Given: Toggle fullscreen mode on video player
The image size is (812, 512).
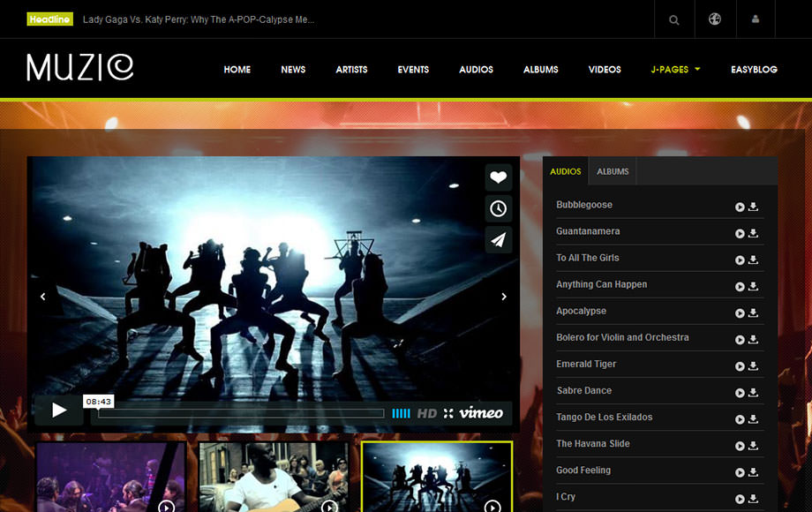Looking at the screenshot, I should [448, 413].
